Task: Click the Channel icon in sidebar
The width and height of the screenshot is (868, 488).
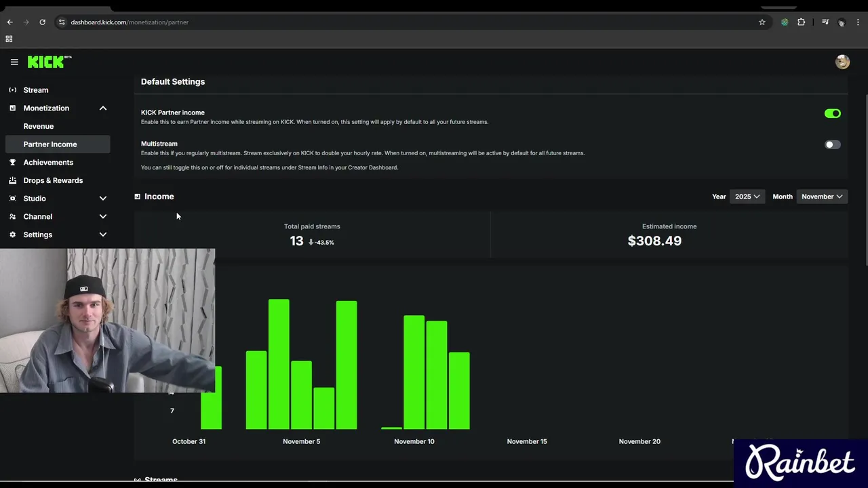Action: 12,217
